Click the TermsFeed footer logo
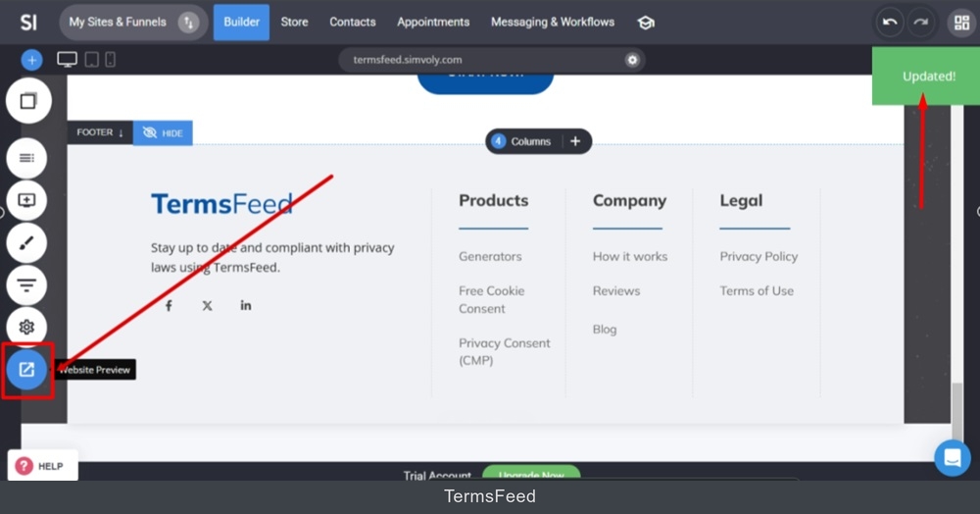This screenshot has width=980, height=514. pos(221,204)
